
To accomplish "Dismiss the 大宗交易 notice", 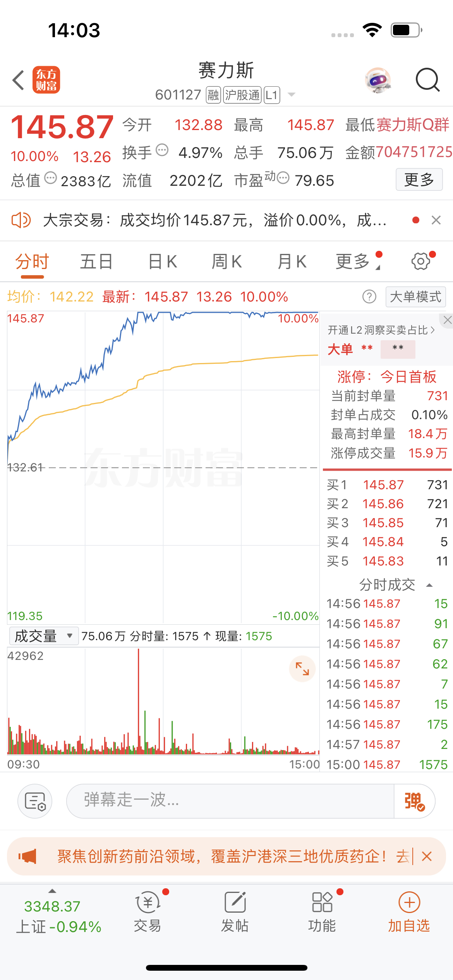I will coord(436,220).
